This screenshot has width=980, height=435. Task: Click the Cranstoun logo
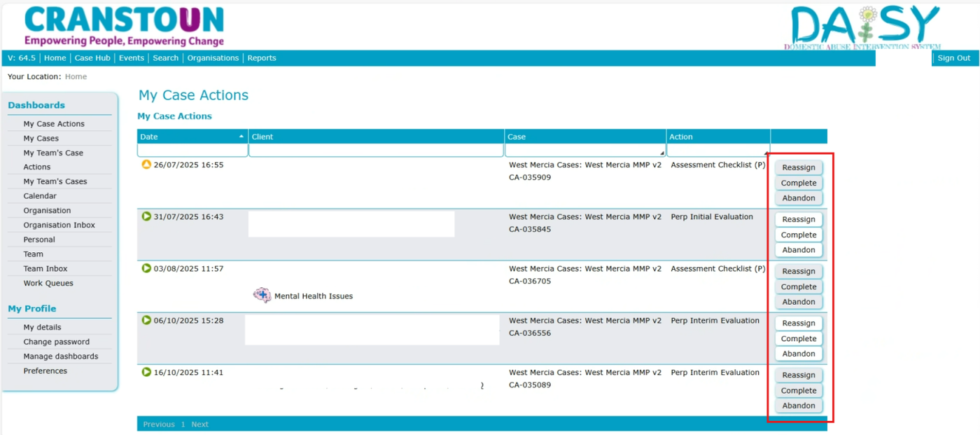pos(124,27)
